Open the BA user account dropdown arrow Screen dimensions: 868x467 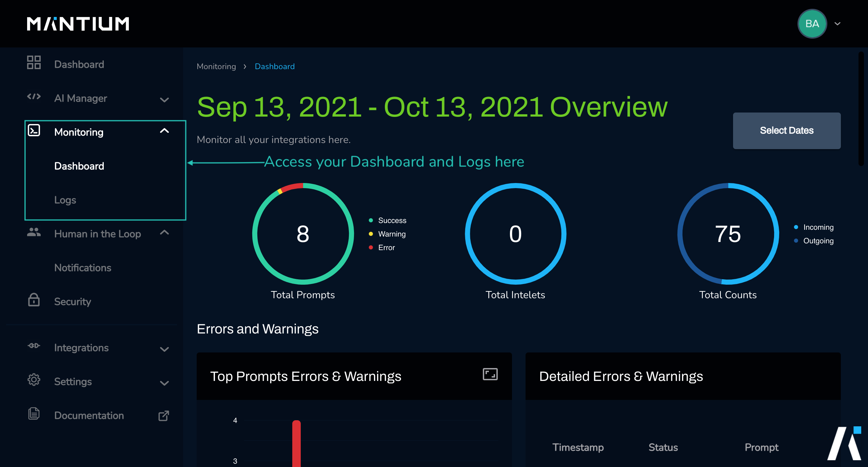tap(837, 24)
